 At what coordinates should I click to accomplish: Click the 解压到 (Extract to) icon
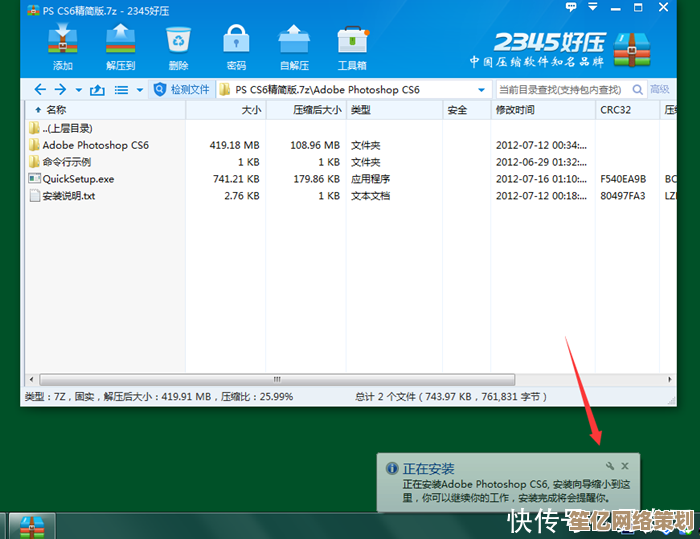coord(120,45)
